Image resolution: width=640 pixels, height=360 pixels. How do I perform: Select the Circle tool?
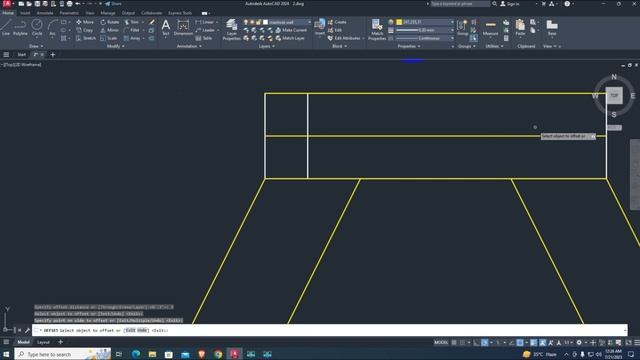pyautogui.click(x=37, y=28)
